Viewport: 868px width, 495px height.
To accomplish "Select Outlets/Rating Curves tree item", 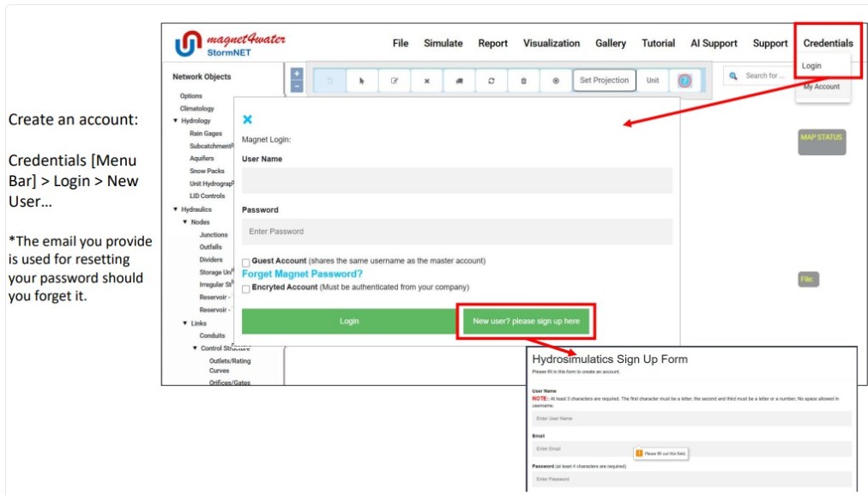I will pos(230,365).
